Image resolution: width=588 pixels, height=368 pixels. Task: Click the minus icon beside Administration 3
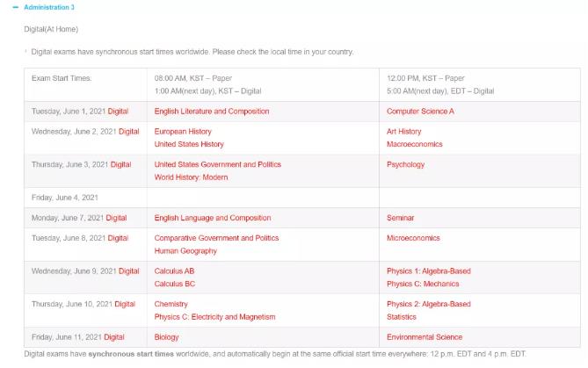pos(15,7)
